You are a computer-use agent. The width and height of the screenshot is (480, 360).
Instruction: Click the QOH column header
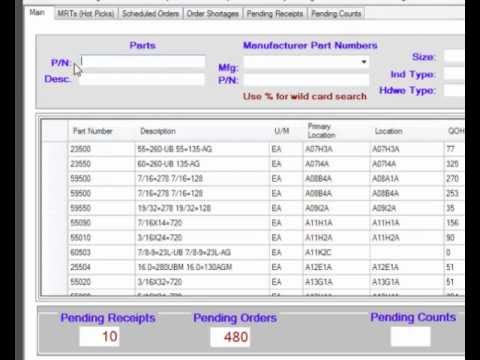[455, 131]
